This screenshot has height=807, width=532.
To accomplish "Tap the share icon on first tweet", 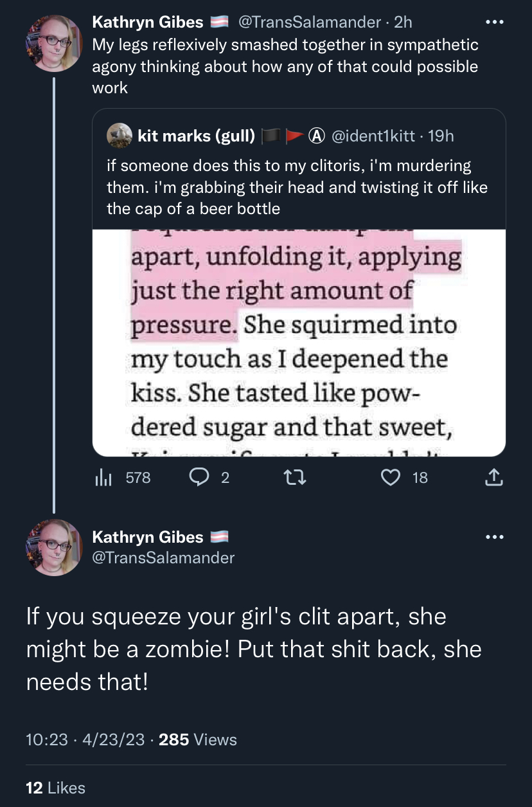I will (493, 477).
